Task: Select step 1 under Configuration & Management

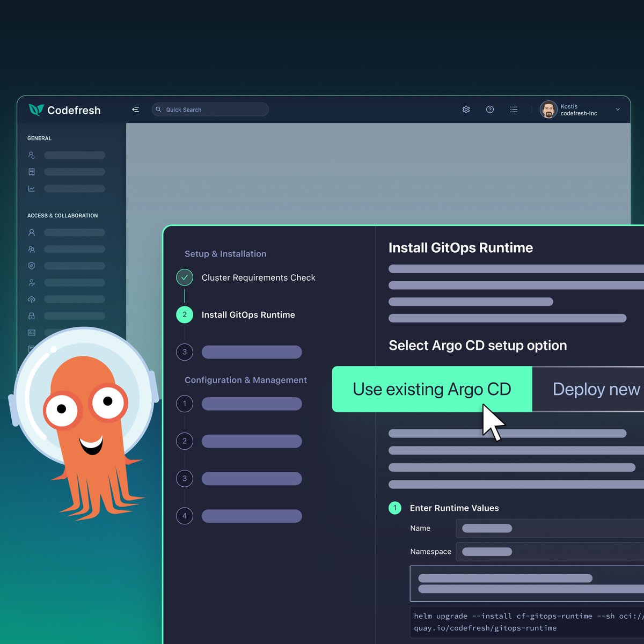Action: point(185,404)
